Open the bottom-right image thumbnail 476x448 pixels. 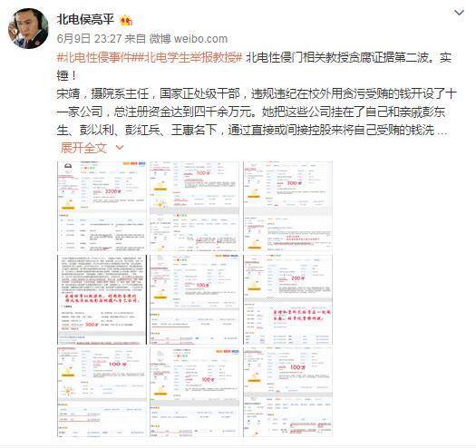point(287,393)
